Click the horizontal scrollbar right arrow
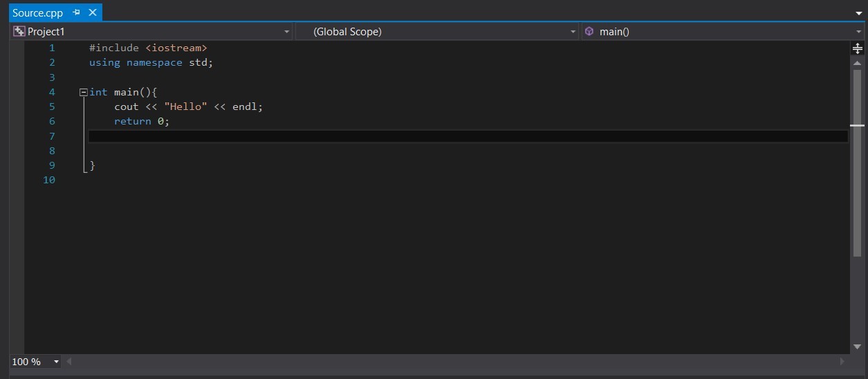The image size is (868, 379). click(842, 362)
